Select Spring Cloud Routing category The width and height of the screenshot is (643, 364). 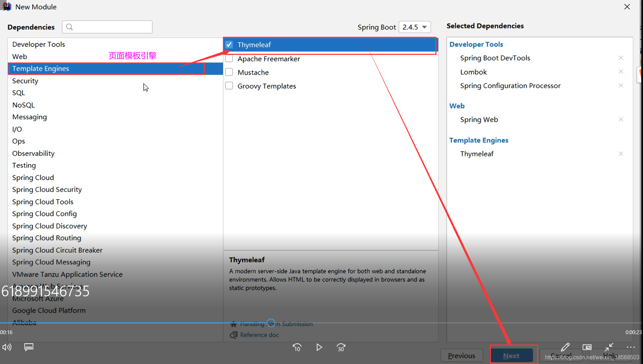coord(115,238)
